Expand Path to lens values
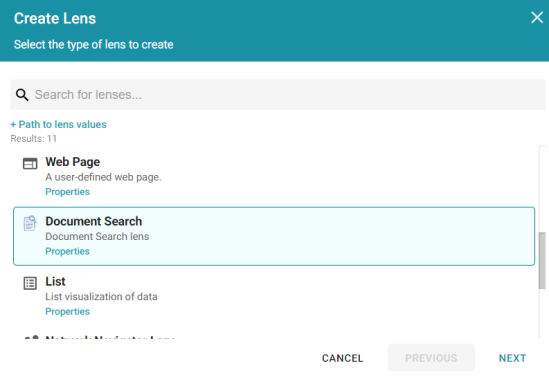 [x=58, y=124]
